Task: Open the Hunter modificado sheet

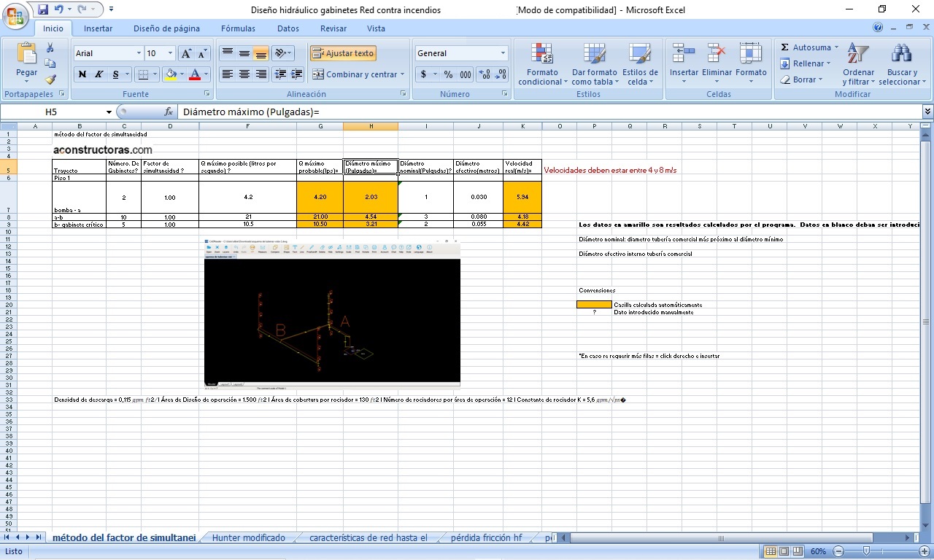Action: coord(249,538)
